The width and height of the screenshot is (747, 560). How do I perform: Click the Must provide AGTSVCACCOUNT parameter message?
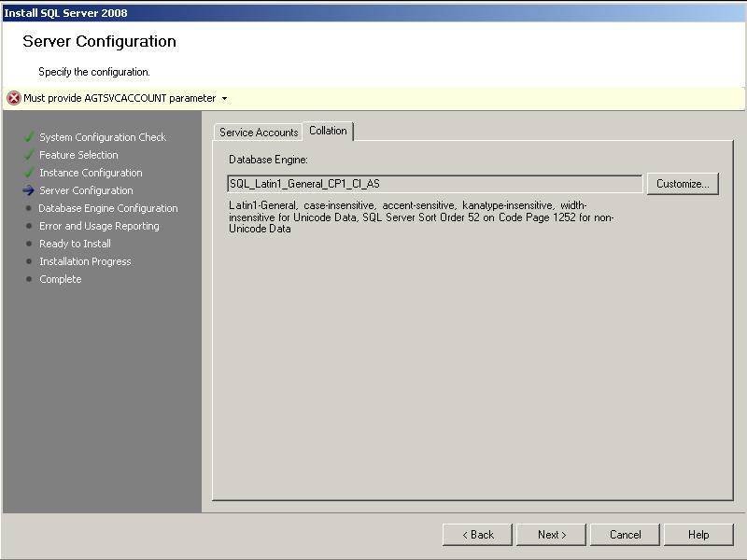click(120, 98)
